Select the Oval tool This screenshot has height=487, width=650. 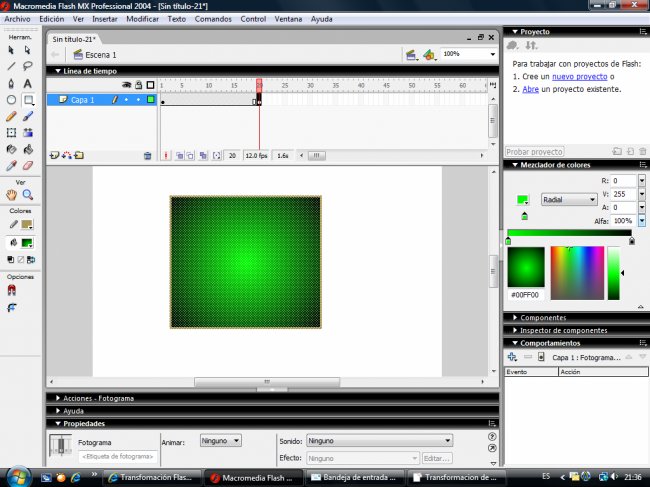[11, 100]
